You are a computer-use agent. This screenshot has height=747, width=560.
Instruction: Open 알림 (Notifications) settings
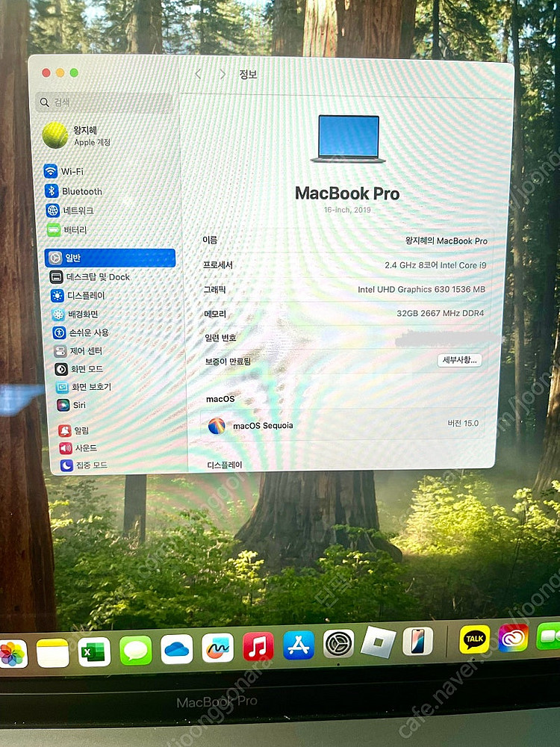[73, 430]
